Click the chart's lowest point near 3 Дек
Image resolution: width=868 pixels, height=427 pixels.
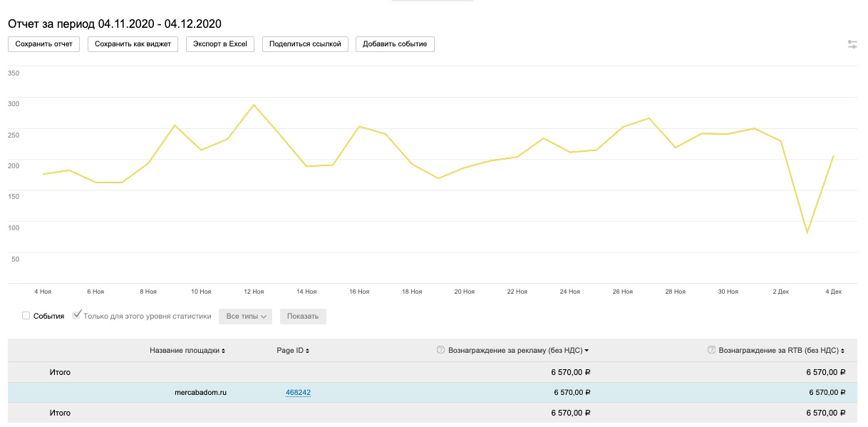tap(807, 232)
